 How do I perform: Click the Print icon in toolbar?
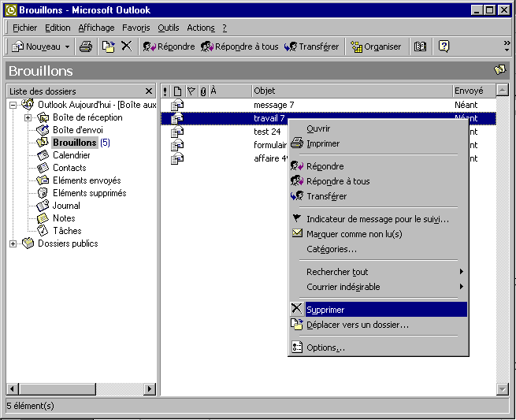click(x=86, y=46)
